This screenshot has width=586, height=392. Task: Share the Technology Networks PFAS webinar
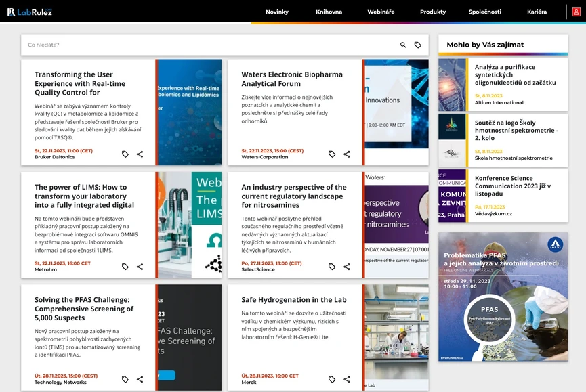(140, 379)
